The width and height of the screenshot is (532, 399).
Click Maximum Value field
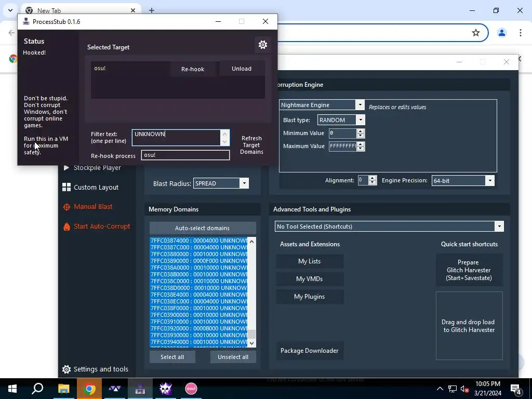click(x=343, y=146)
